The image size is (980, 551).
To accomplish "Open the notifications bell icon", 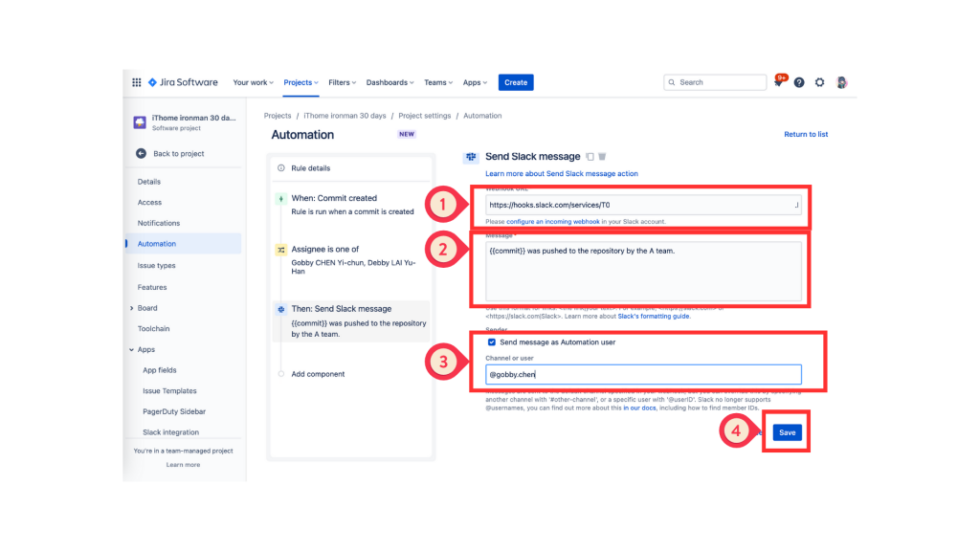I will [779, 82].
